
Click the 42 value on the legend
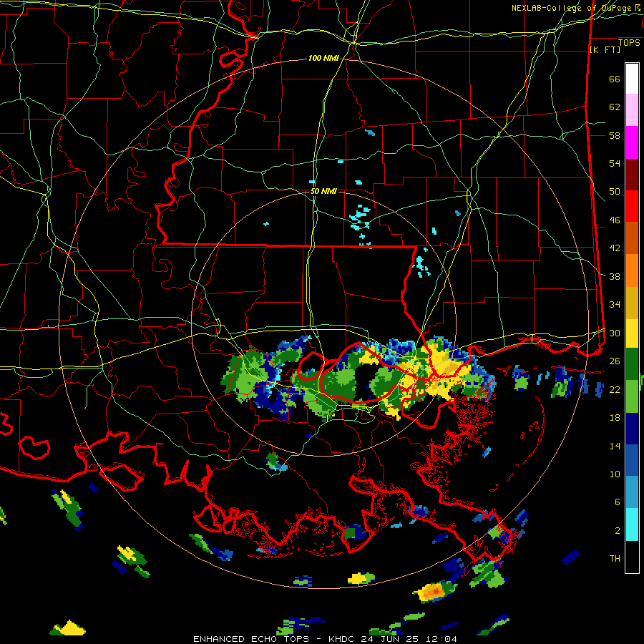click(x=615, y=248)
